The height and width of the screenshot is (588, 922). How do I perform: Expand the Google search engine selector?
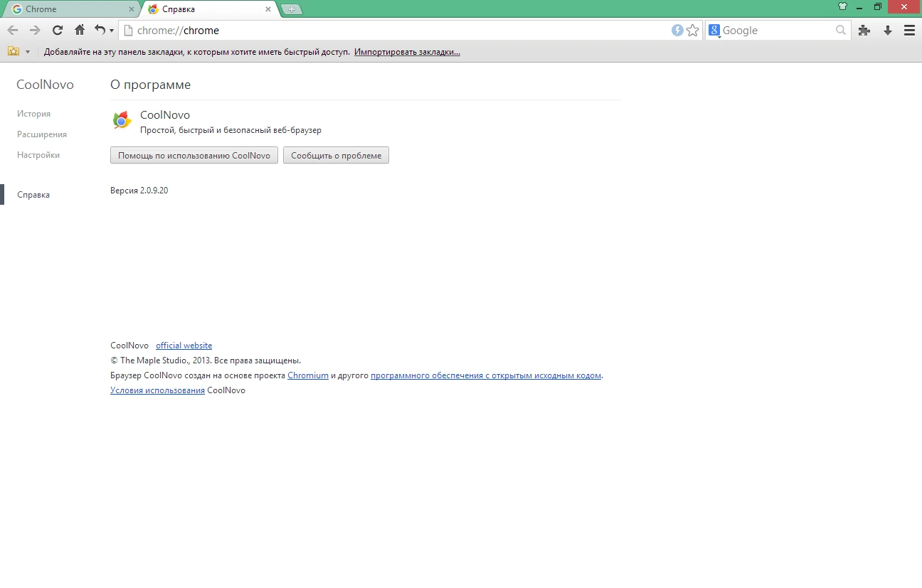point(715,31)
